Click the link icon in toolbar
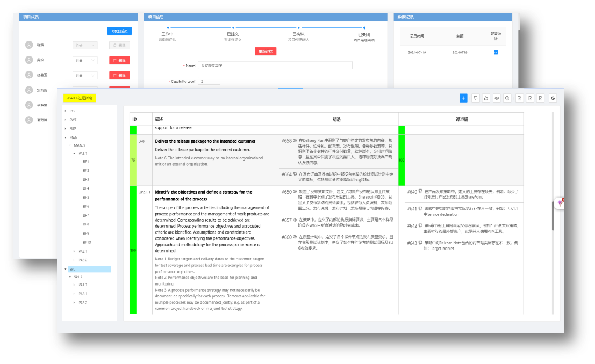 coord(497,98)
